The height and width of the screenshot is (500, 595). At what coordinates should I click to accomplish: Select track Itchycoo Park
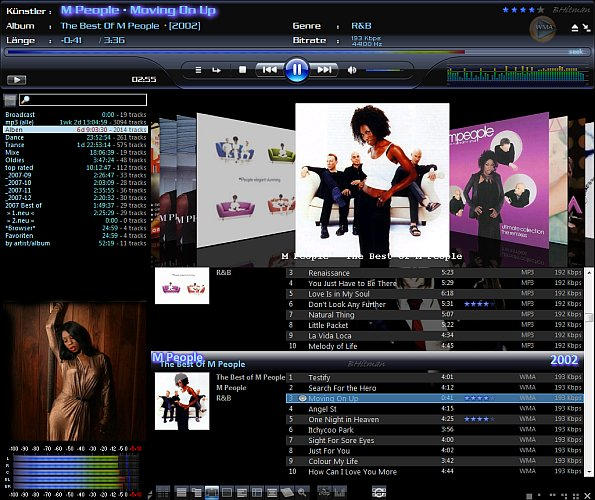click(x=434, y=430)
